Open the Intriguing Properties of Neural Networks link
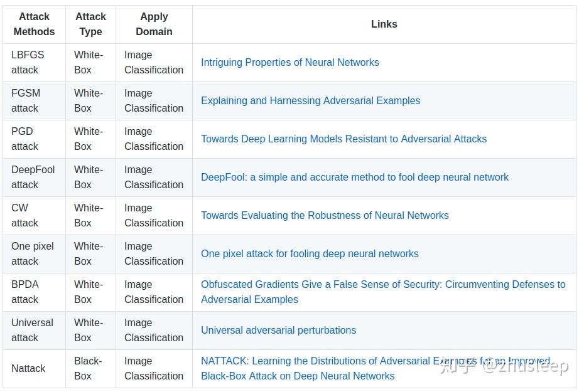 pyautogui.click(x=289, y=63)
